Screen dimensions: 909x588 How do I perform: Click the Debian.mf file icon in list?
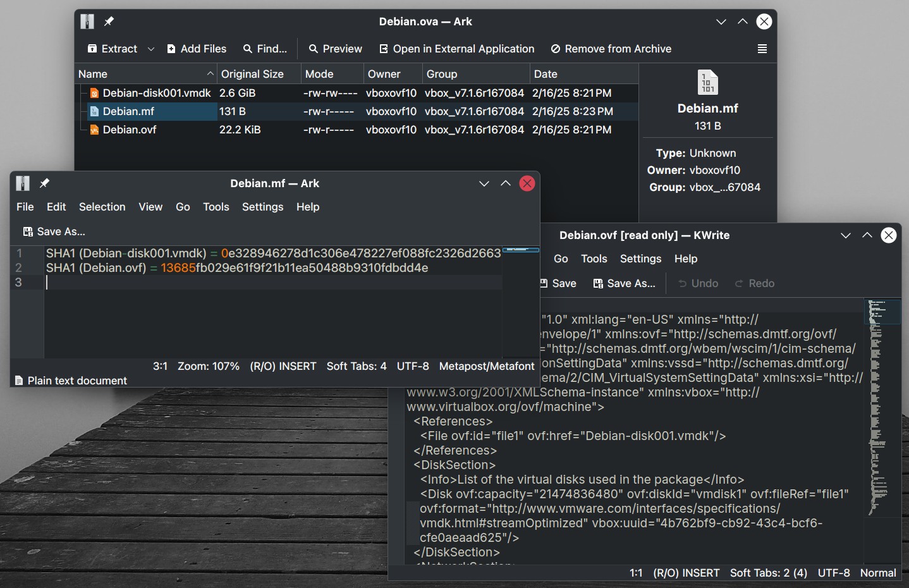(94, 111)
